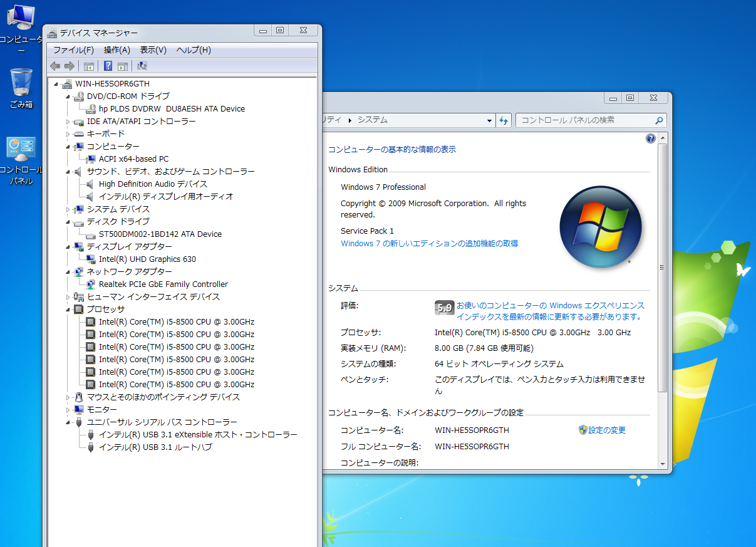Expand the ヒューマン インターフェイス デバイス category
The height and width of the screenshot is (547, 756).
(x=68, y=297)
